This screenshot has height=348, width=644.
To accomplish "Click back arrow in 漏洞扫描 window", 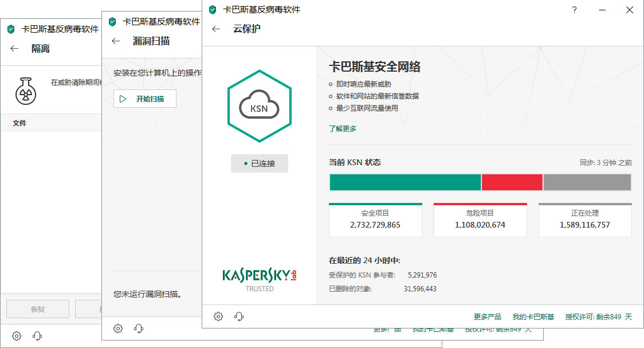I will click(116, 41).
